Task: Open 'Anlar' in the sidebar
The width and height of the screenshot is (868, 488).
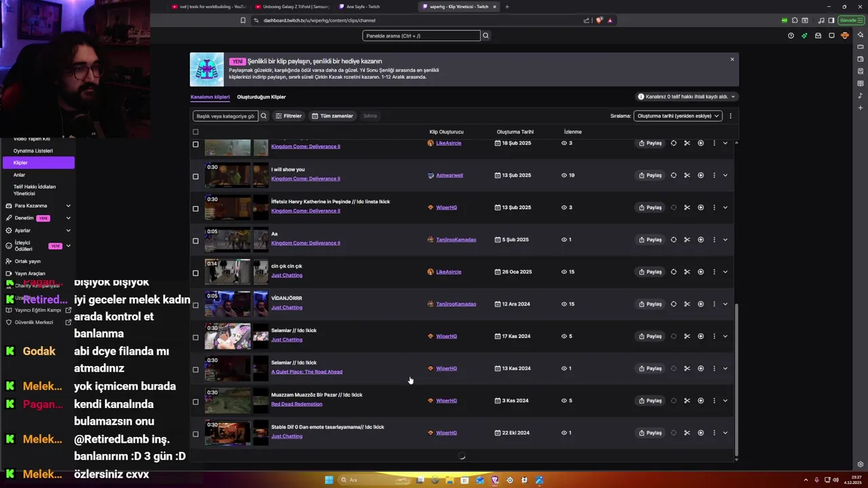Action: 19,175
